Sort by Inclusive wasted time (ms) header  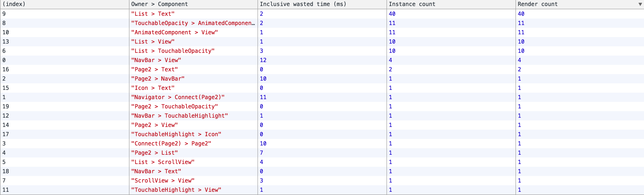322,4
